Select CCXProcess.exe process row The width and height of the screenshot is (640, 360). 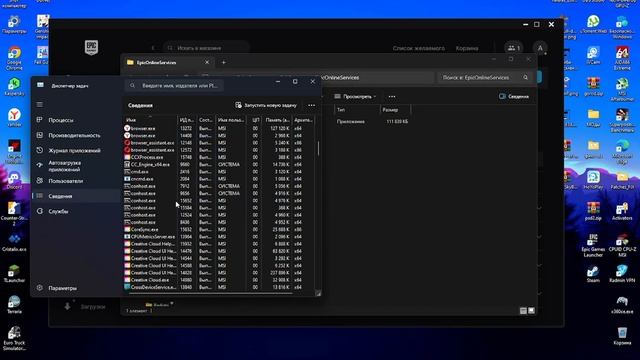tap(219, 157)
